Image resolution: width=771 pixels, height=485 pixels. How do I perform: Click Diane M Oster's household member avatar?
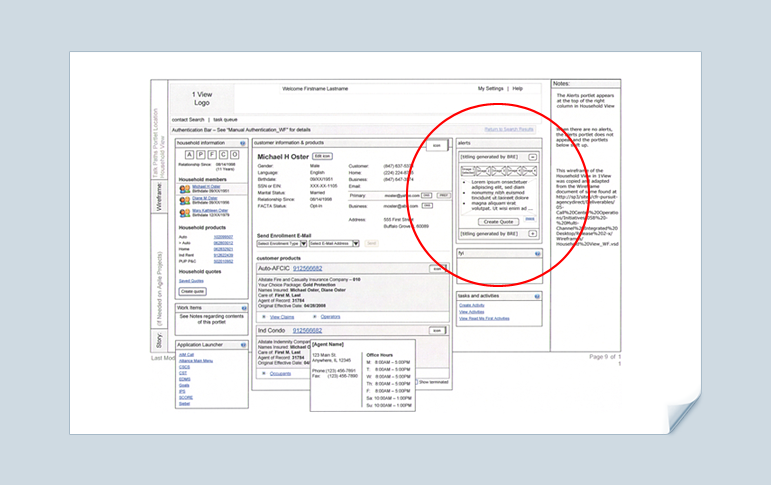click(185, 200)
